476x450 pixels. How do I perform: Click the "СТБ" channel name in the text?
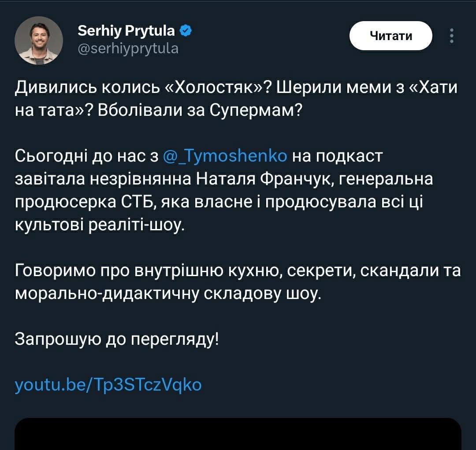click(x=135, y=202)
